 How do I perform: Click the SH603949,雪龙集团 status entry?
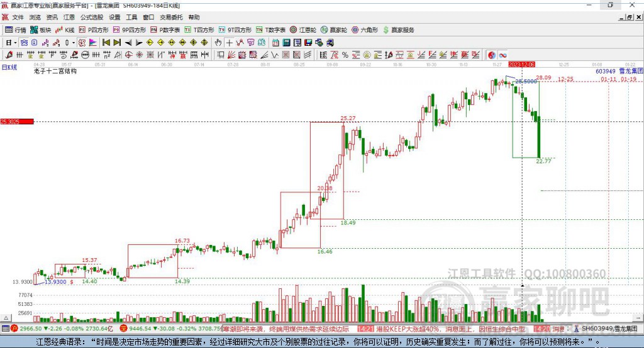click(606, 329)
